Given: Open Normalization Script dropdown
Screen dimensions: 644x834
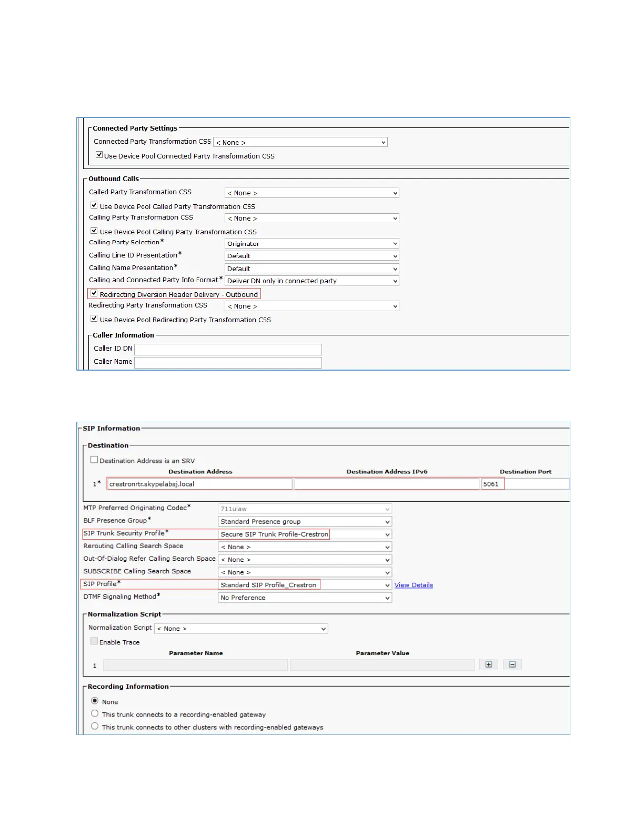Looking at the screenshot, I should pyautogui.click(x=241, y=628).
